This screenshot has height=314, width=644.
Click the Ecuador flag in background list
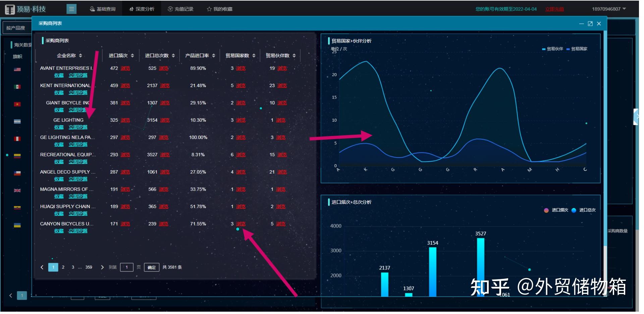17,208
